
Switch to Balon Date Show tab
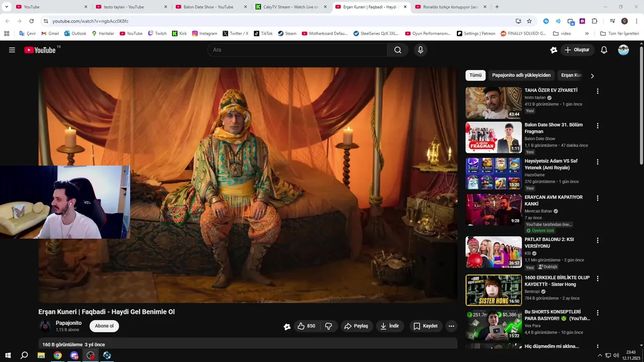[x=211, y=7]
